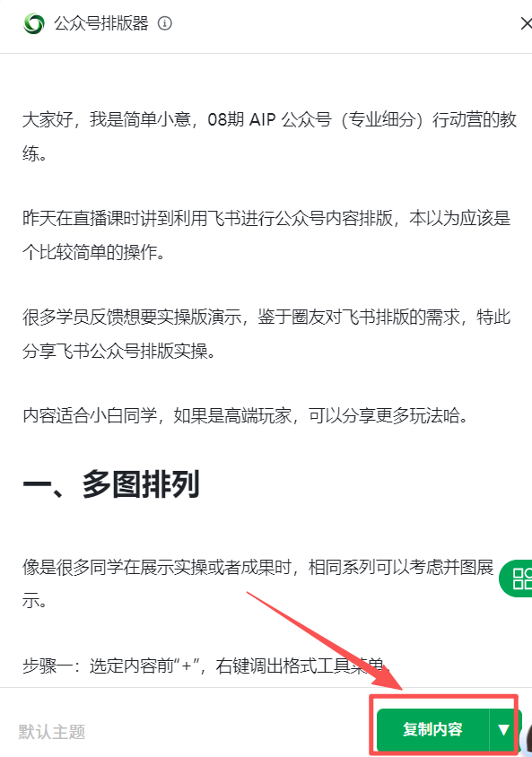Click the line starting 很多学员反馈
The image size is (532, 757).
[x=266, y=317]
